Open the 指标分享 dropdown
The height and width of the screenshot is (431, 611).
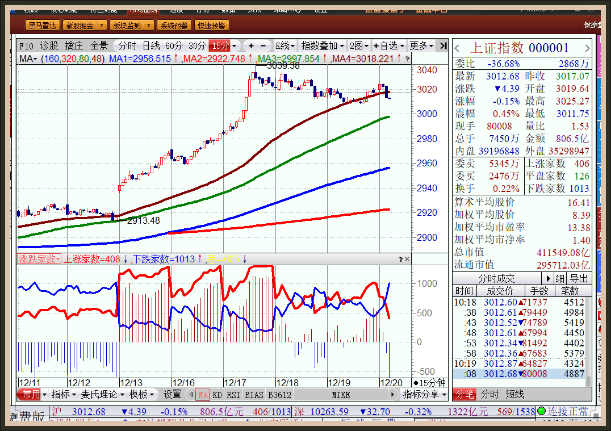[424, 395]
